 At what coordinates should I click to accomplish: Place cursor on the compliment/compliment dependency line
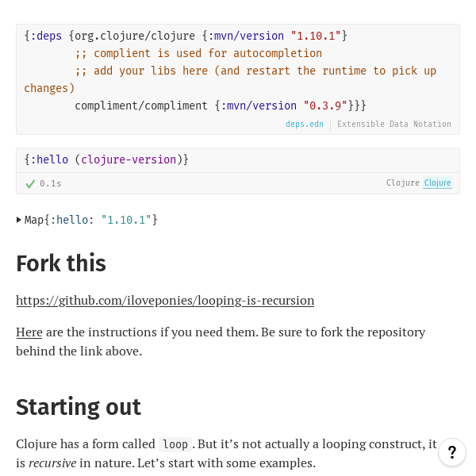pyautogui.click(x=143, y=106)
